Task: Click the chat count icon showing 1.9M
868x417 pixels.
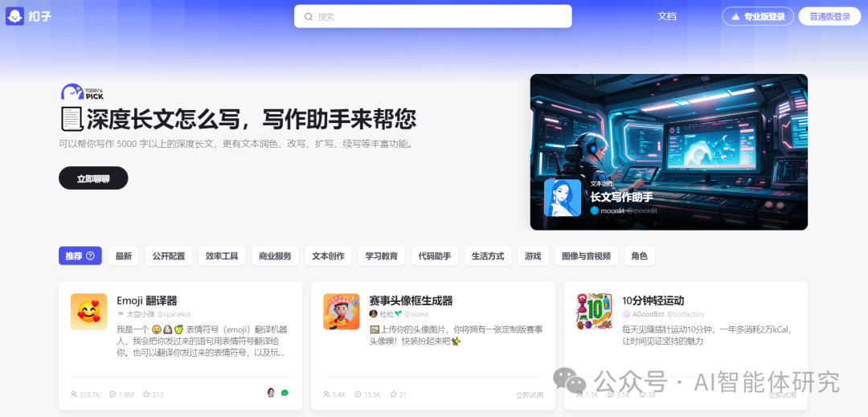Action: (x=113, y=395)
